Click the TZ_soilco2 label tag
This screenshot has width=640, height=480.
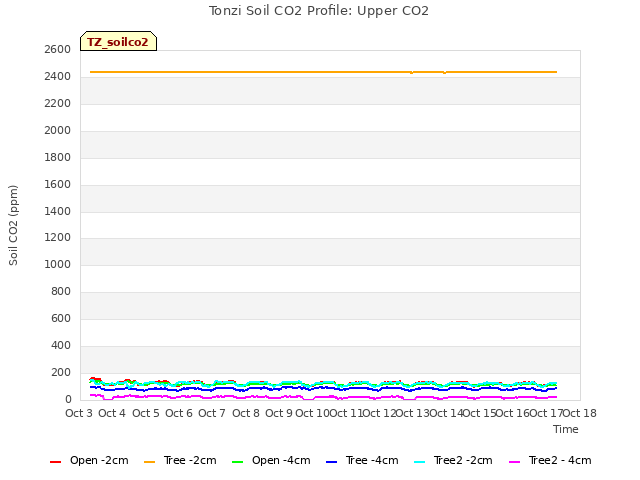pyautogui.click(x=118, y=41)
